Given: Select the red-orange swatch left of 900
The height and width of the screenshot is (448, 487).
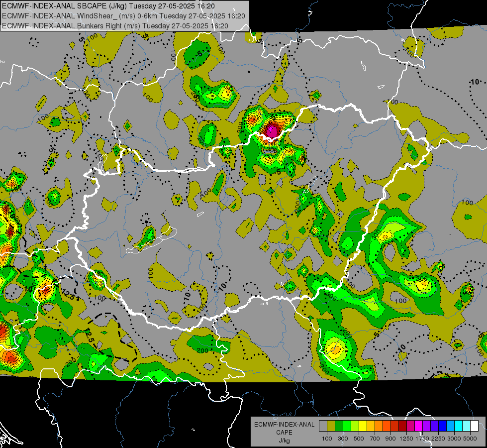Looking at the screenshot, I should [x=387, y=426].
